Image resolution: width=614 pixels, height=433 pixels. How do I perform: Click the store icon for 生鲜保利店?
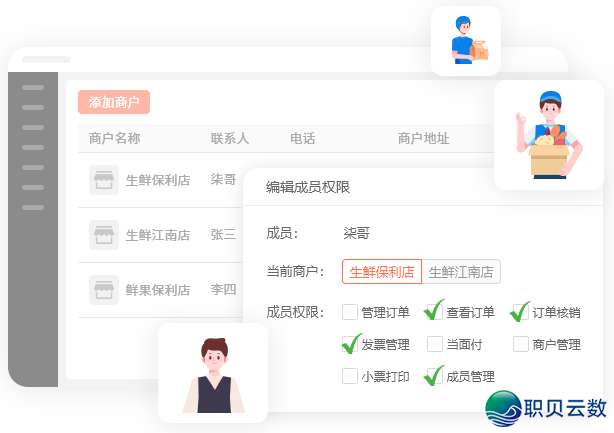[104, 180]
